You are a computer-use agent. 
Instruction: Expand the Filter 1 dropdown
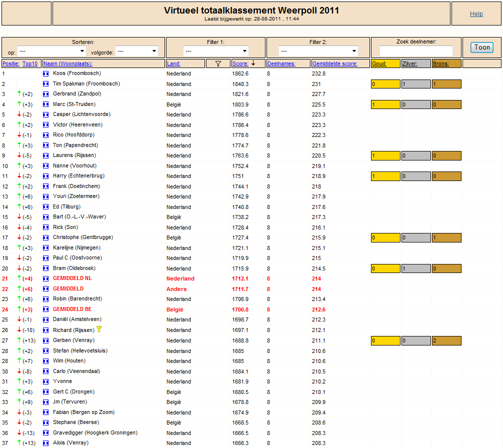point(216,51)
